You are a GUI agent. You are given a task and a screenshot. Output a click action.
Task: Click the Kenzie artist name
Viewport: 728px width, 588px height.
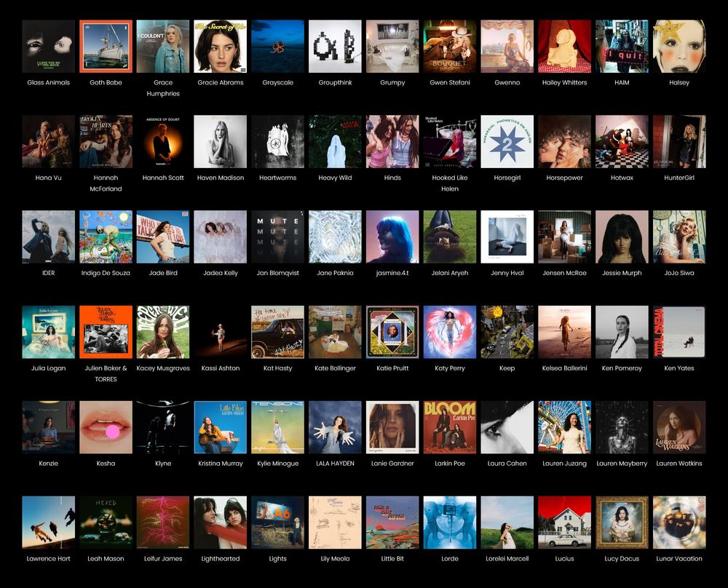pos(48,463)
